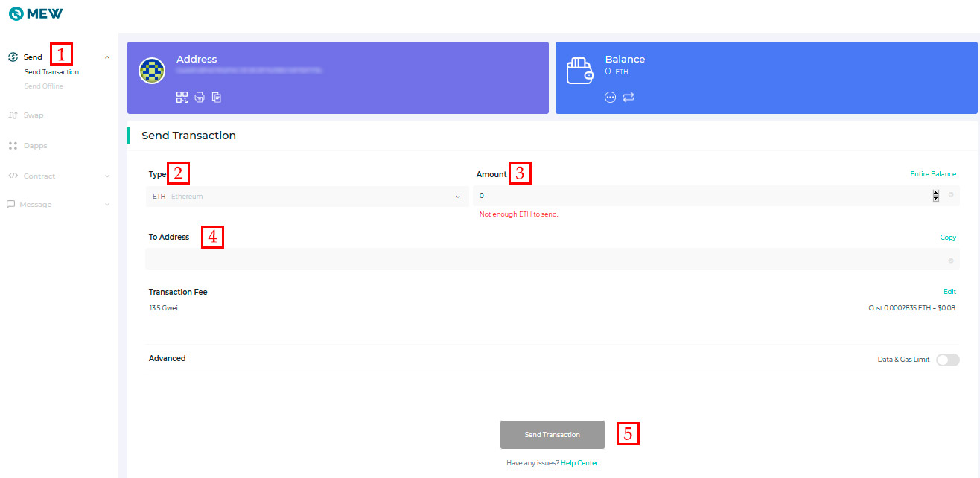Click the gray Send Transaction button

(552, 435)
